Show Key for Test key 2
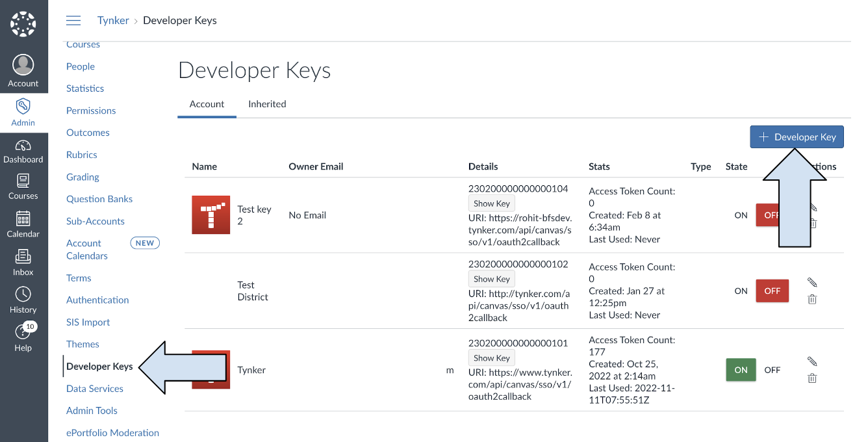The height and width of the screenshot is (442, 868). [x=492, y=203]
